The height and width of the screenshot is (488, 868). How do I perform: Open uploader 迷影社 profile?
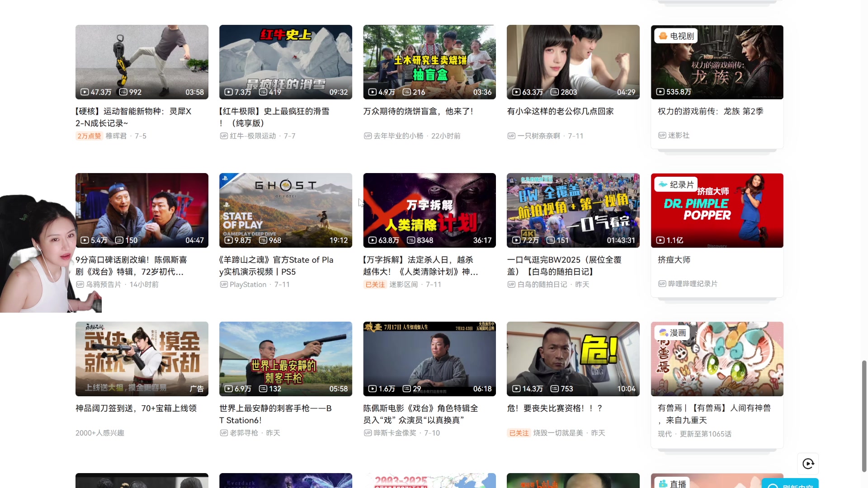click(679, 136)
